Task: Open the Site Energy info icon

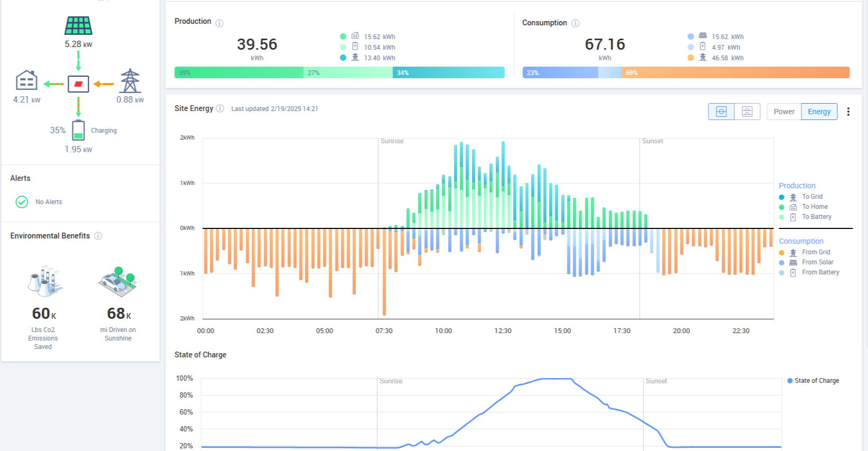Action: click(220, 108)
